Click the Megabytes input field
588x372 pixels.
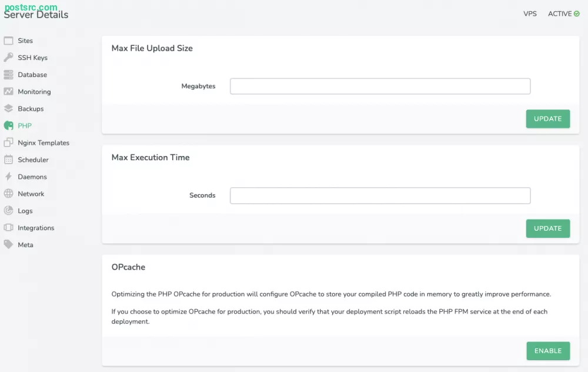click(x=380, y=86)
